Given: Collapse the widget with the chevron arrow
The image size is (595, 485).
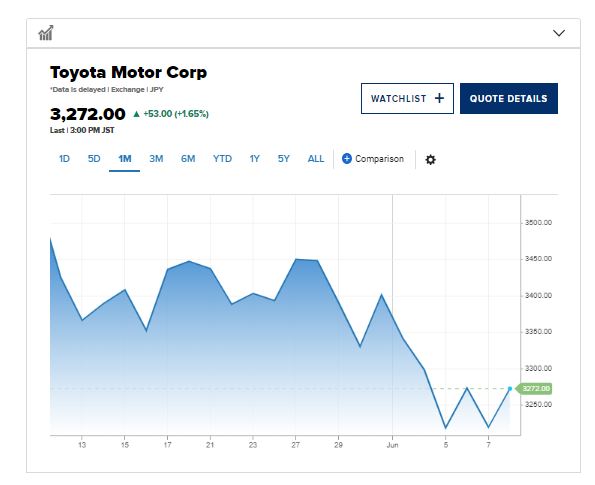Looking at the screenshot, I should click(x=559, y=33).
